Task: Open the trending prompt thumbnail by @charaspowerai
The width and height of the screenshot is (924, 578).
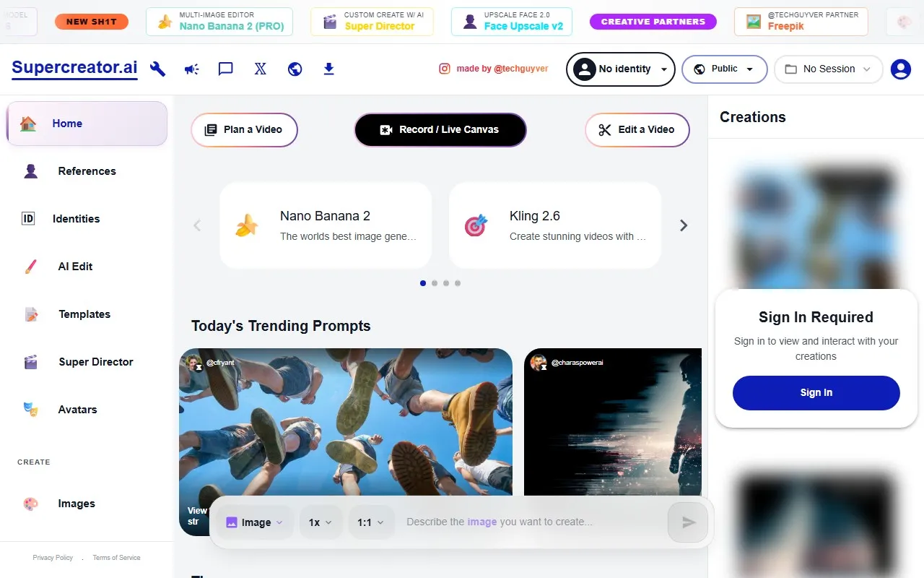Action: point(613,422)
